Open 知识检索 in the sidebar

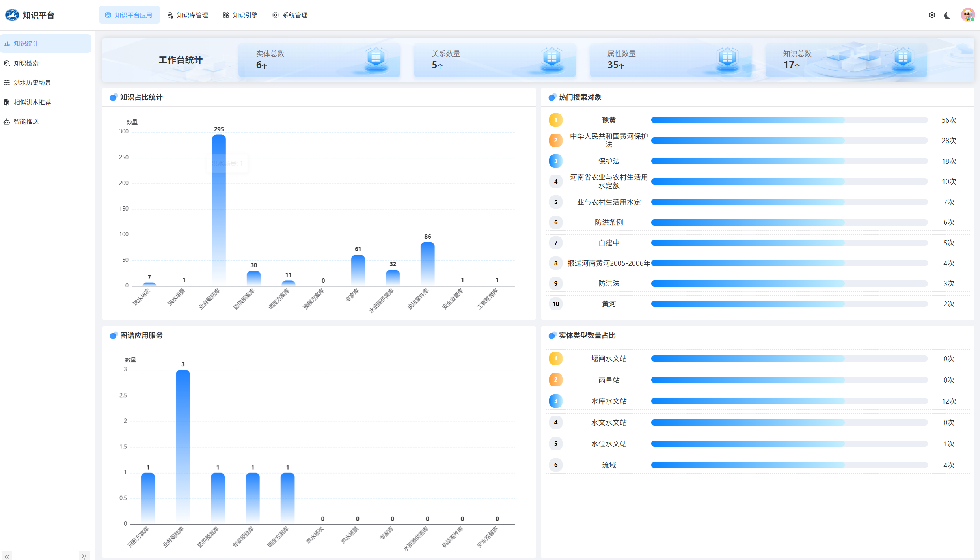[26, 63]
